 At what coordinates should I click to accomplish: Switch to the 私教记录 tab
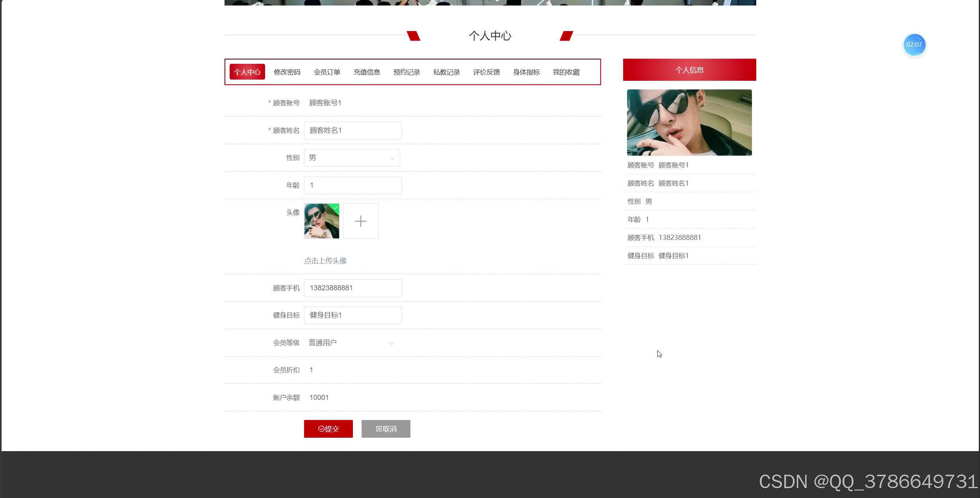pos(446,72)
